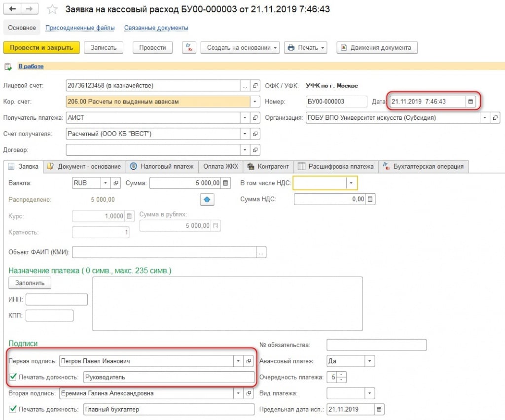
Task: Open calendar for Предельная дата исп.
Action: pyautogui.click(x=378, y=410)
